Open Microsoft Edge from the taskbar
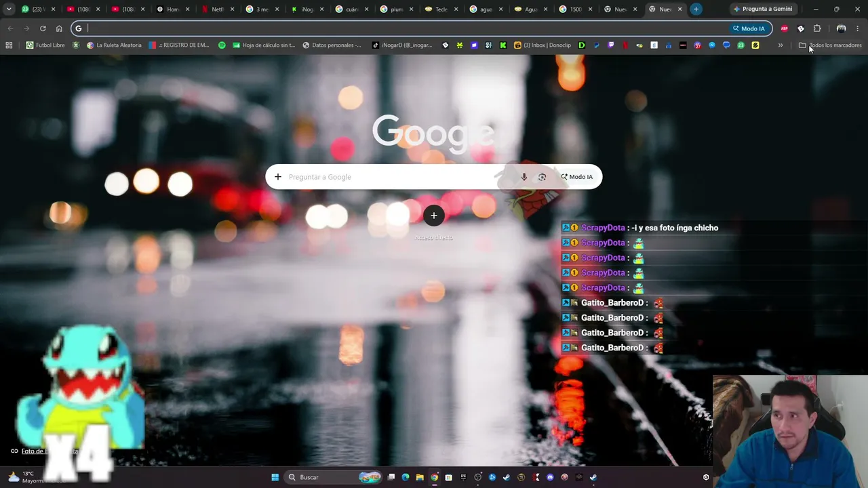The width and height of the screenshot is (868, 488). click(x=406, y=477)
